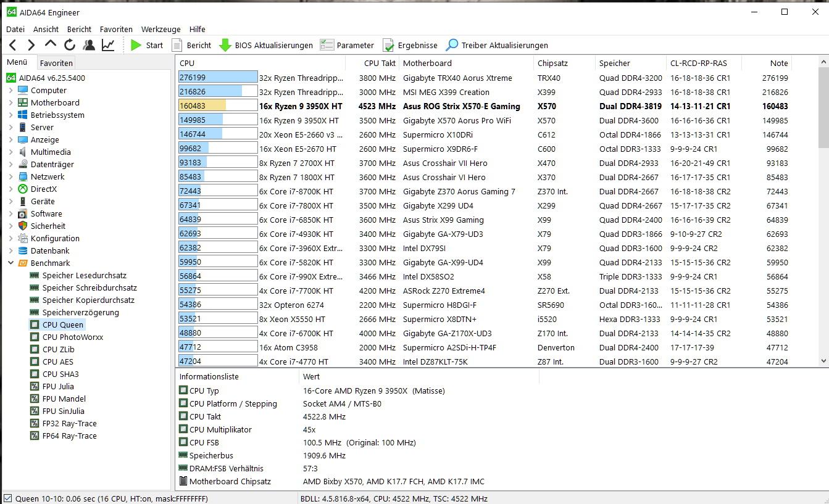Click the up arrow navigation icon
This screenshot has height=504, width=829.
pos(51,44)
